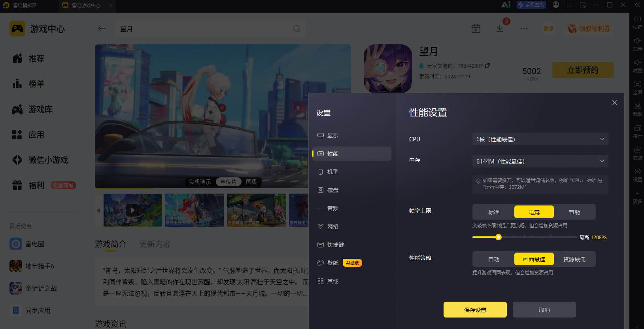Open 性能 performance settings section
This screenshot has height=329, width=644.
(x=352, y=154)
